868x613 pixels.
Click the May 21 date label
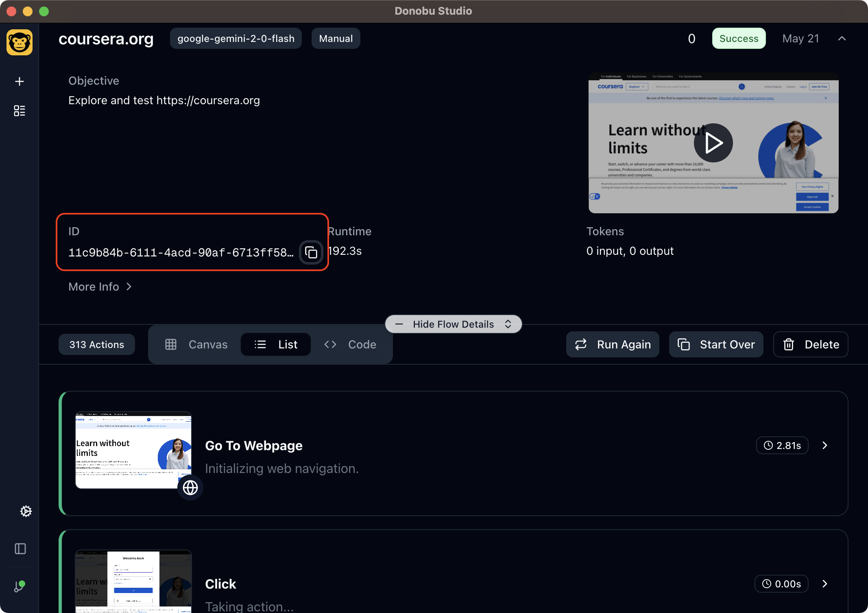pos(800,38)
